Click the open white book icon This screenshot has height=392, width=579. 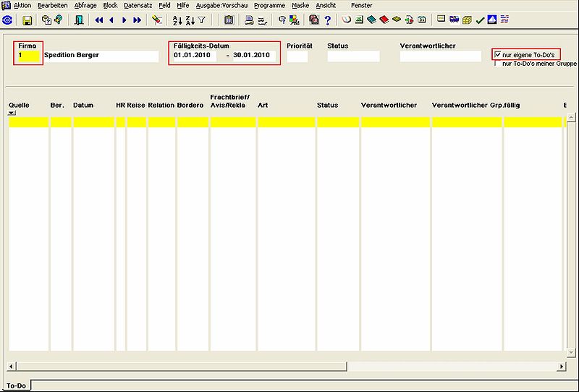pos(346,20)
